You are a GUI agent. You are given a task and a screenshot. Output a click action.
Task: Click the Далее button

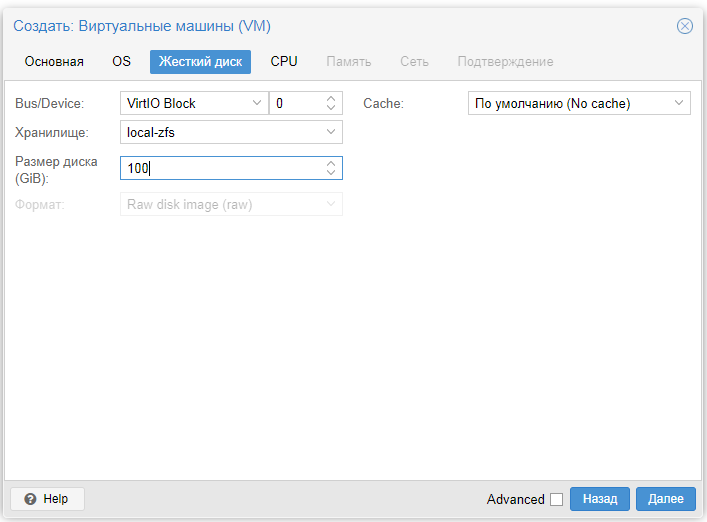[665, 499]
